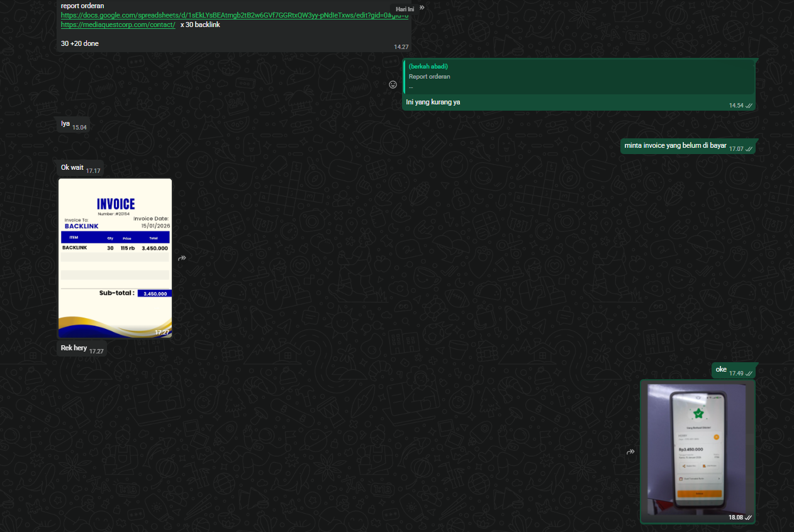Click the forward icon next to invoice image
794x532 pixels.
point(182,258)
